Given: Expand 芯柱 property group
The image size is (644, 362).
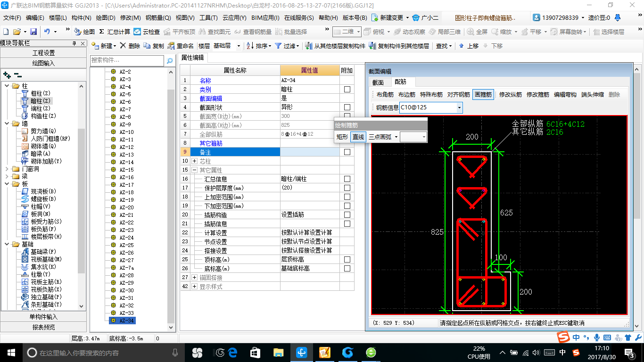Looking at the screenshot, I should click(x=194, y=161).
